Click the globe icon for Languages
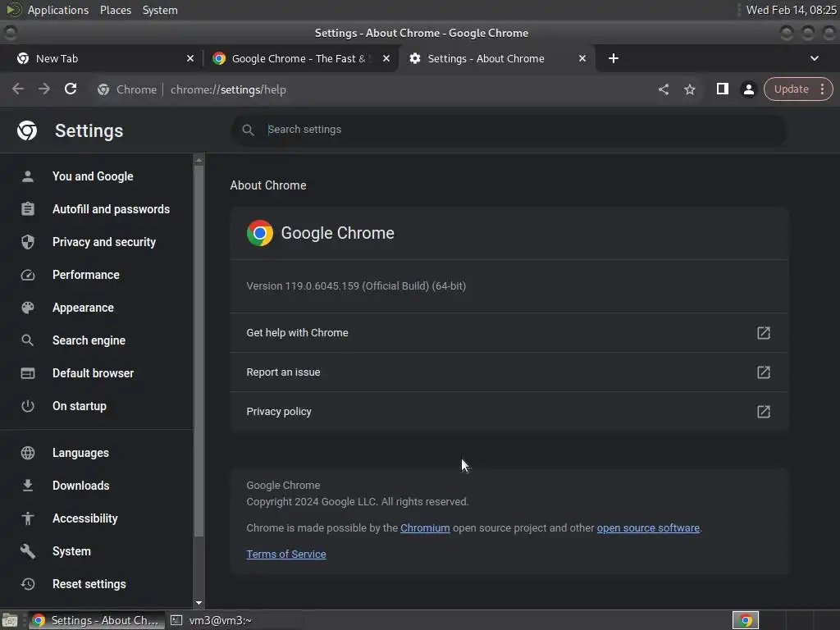 point(28,453)
